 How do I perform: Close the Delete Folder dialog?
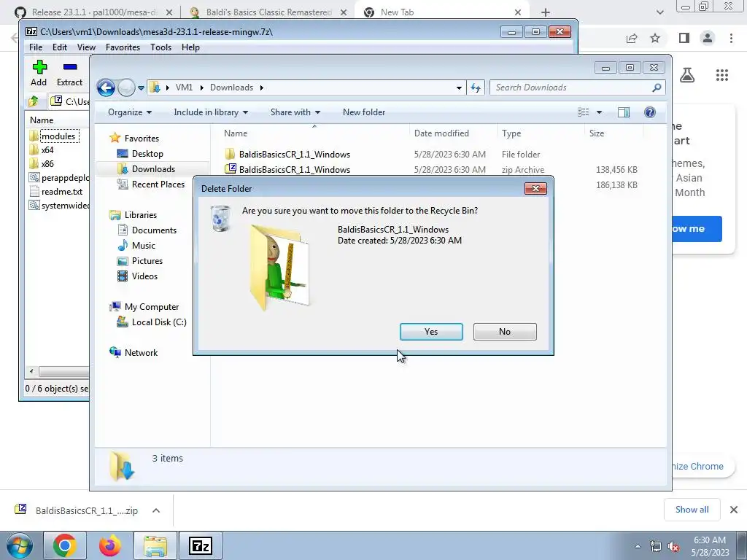click(535, 189)
